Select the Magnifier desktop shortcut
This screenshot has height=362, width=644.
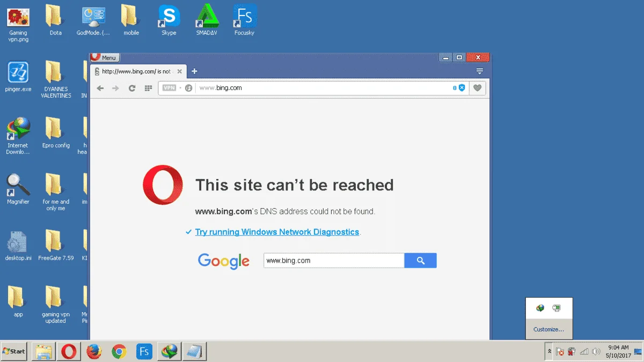[x=18, y=189]
